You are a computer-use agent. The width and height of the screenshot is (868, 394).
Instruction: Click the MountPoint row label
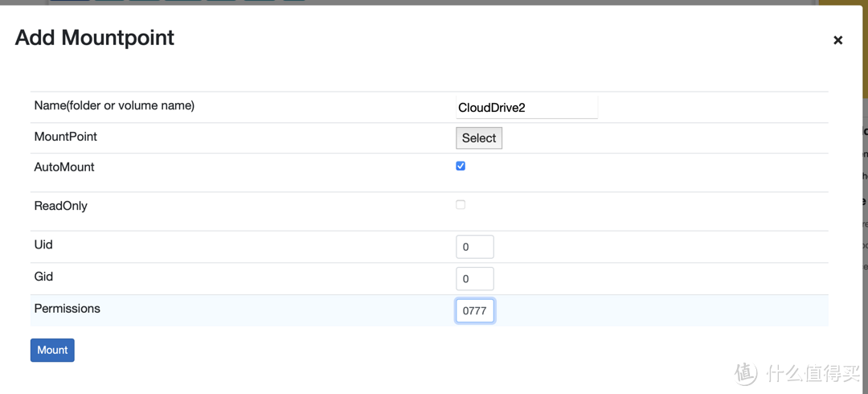[65, 137]
